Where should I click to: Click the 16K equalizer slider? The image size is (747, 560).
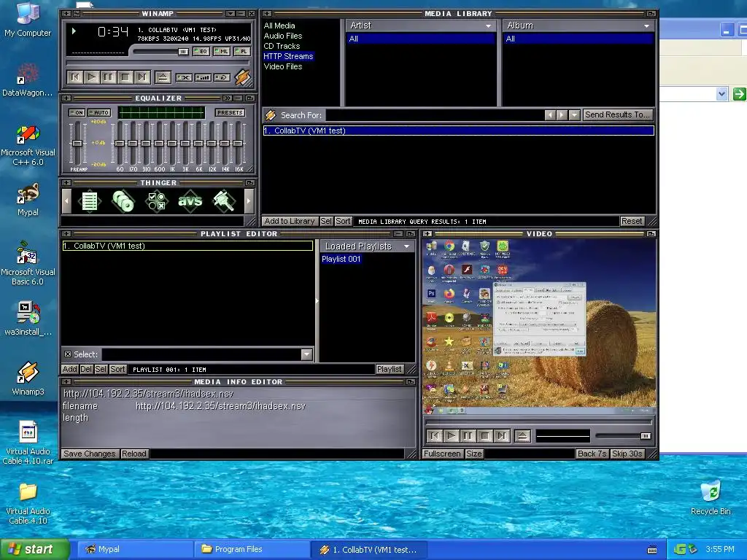(238, 144)
